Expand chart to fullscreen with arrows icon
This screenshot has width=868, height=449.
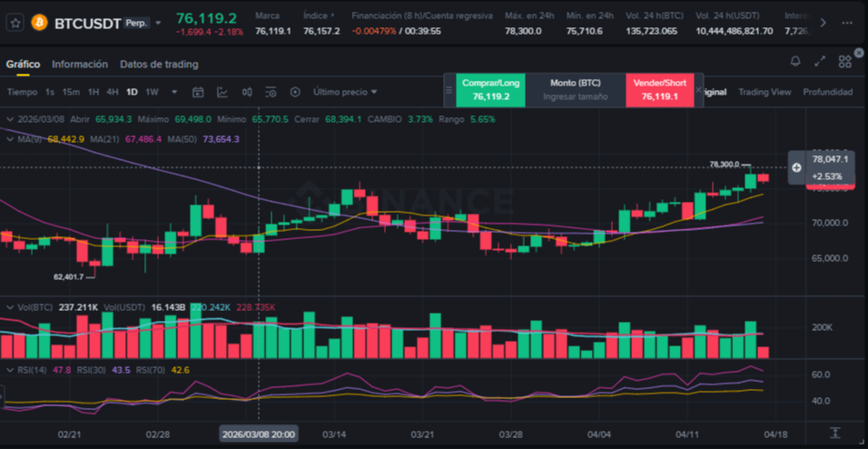click(821, 62)
